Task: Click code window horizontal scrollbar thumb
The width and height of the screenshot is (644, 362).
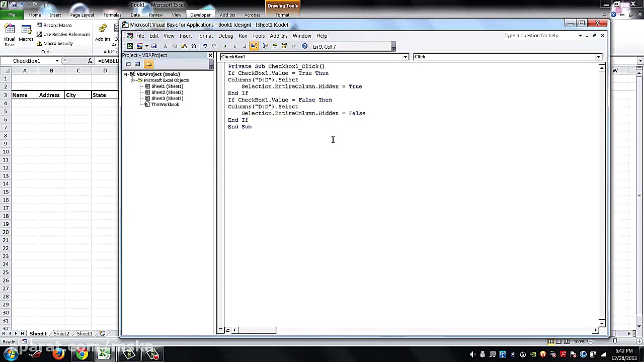Action: [257, 330]
